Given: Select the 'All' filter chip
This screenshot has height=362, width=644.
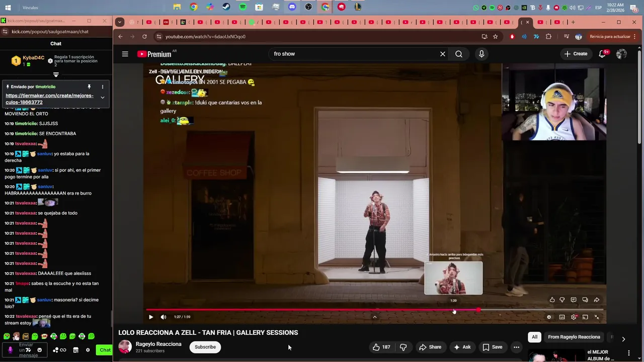Looking at the screenshot, I should [x=535, y=337].
